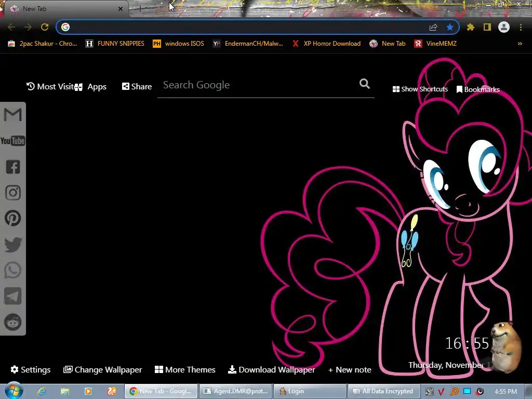
Task: Click the magnifier search icon
Action: [x=364, y=84]
